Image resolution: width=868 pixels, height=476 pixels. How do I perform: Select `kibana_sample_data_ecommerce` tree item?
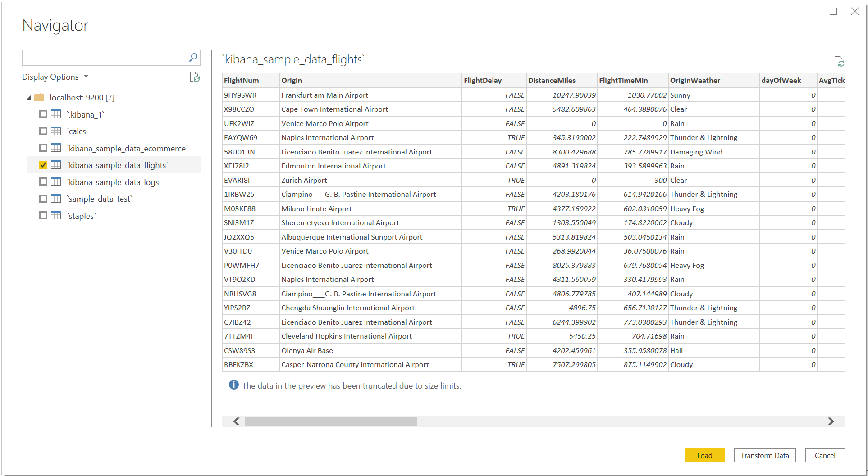(x=127, y=148)
